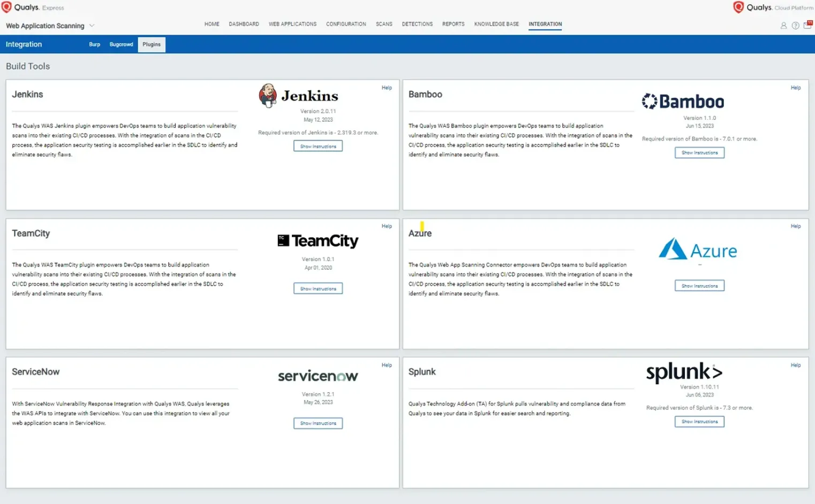Open Help link in Jenkins card
This screenshot has width=815, height=504.
click(x=387, y=88)
